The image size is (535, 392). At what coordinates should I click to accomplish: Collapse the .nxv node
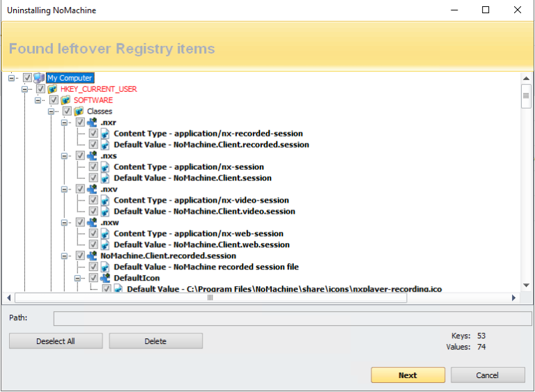pyautogui.click(x=64, y=189)
